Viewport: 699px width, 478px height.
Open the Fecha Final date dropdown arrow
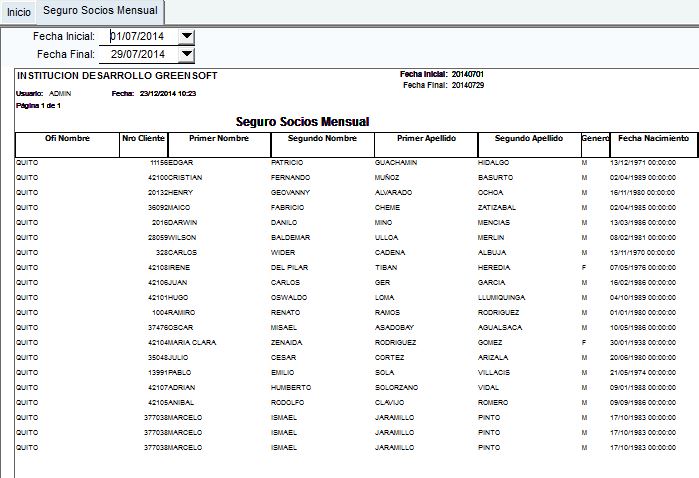pyautogui.click(x=187, y=54)
